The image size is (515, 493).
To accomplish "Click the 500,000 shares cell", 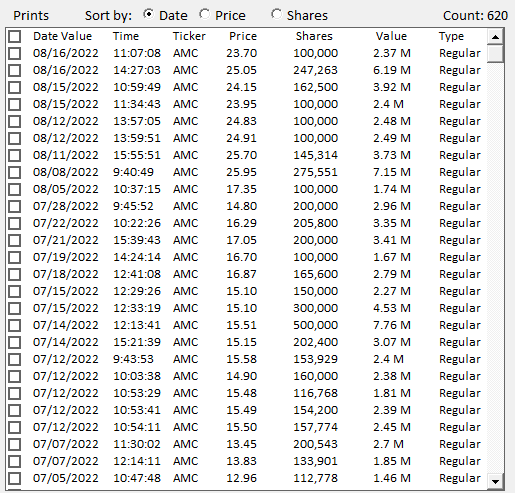I will [x=315, y=325].
